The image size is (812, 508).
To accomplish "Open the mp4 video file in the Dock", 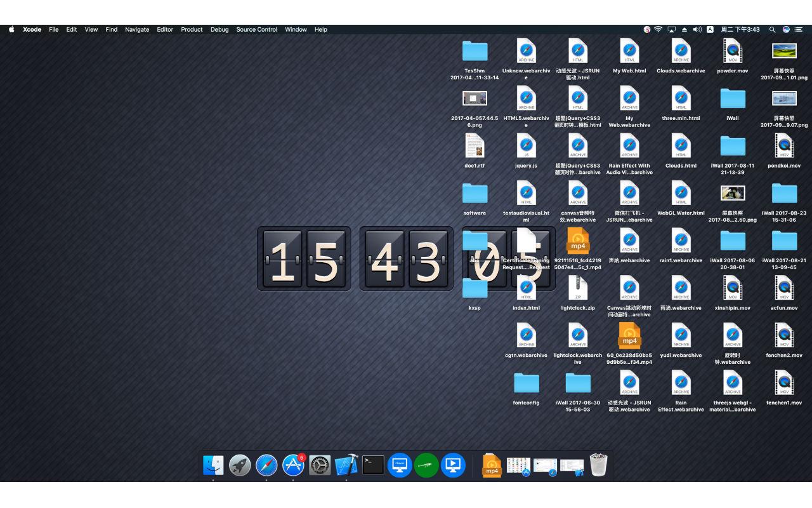I will (x=492, y=465).
